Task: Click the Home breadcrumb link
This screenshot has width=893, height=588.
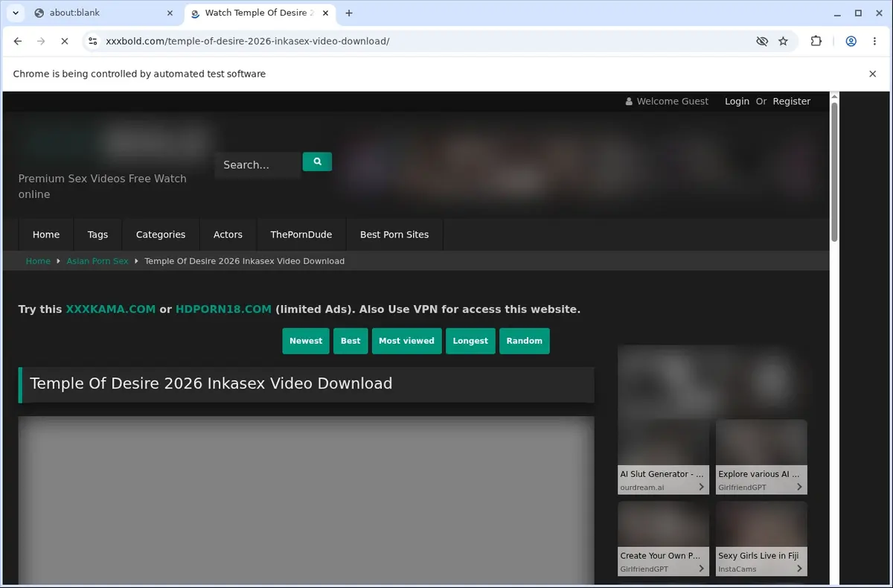Action: (38, 261)
